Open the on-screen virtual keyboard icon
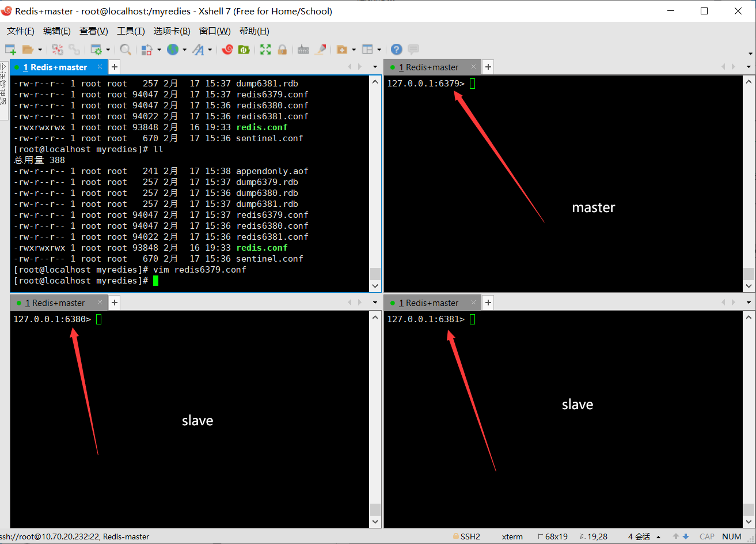The height and width of the screenshot is (544, 756). pos(303,50)
